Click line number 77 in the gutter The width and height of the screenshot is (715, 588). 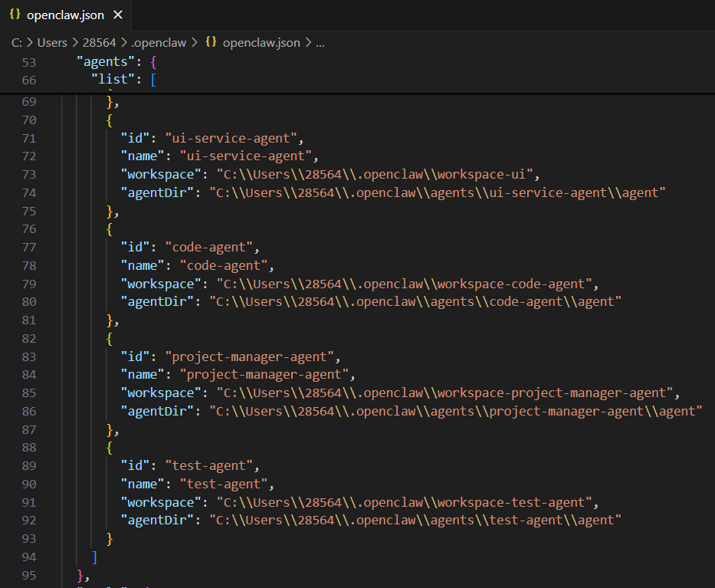pyautogui.click(x=28, y=248)
